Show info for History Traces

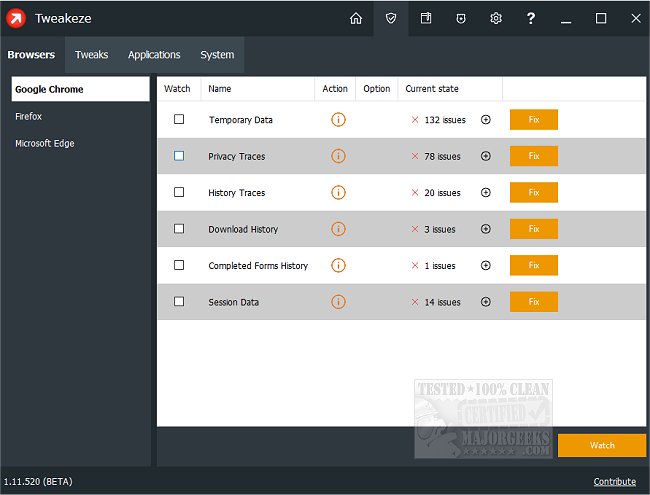(338, 192)
